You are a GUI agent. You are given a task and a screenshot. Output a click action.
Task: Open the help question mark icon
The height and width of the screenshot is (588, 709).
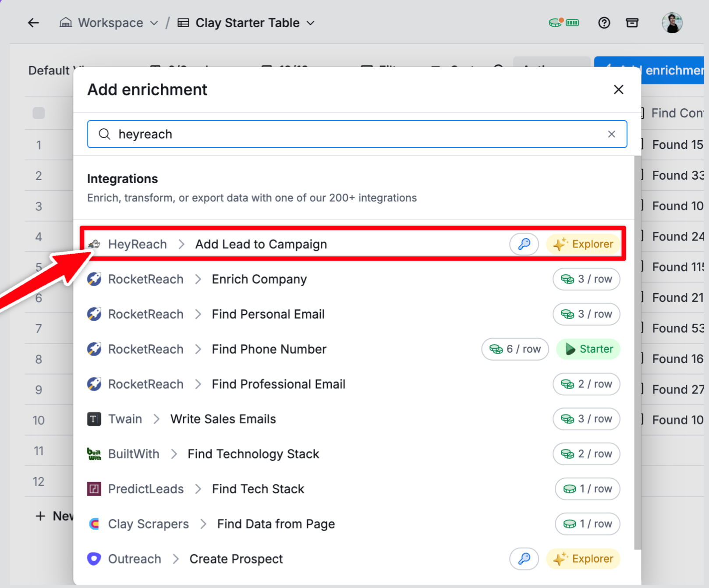pos(604,23)
